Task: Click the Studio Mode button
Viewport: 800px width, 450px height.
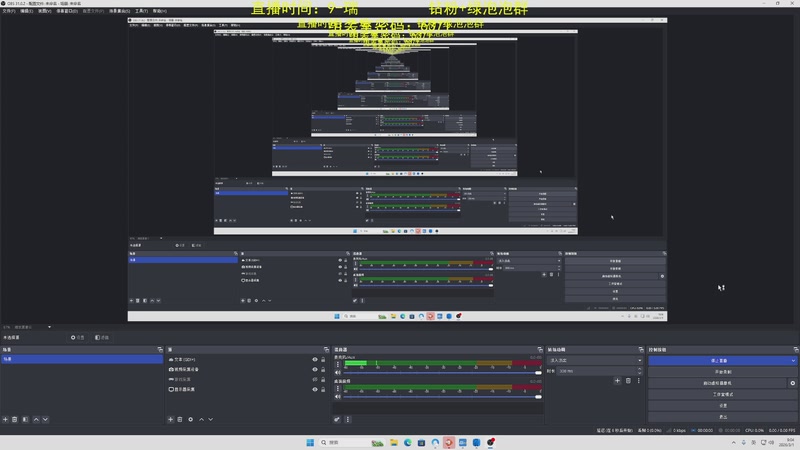Action: click(x=722, y=394)
